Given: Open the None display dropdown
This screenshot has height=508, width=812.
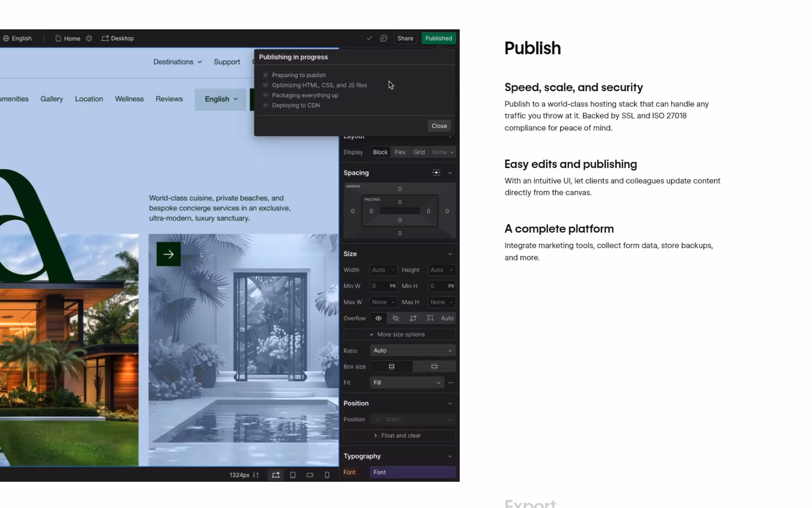Looking at the screenshot, I should [x=442, y=152].
